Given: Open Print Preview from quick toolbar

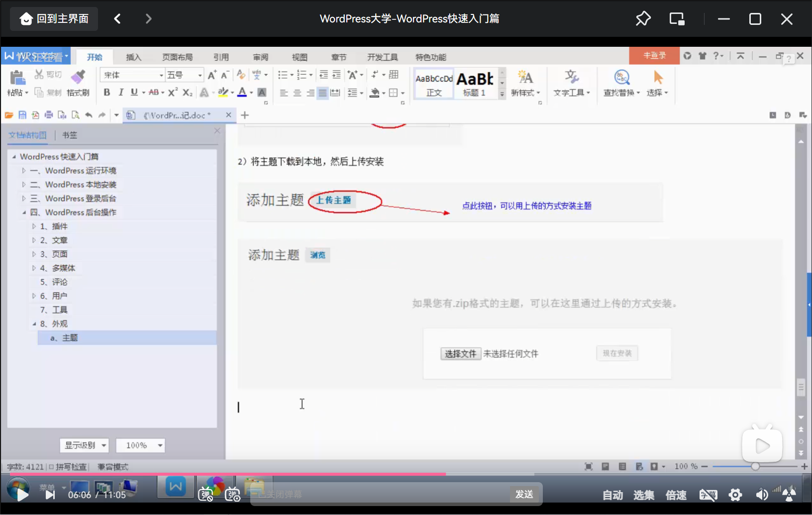Looking at the screenshot, I should (75, 115).
